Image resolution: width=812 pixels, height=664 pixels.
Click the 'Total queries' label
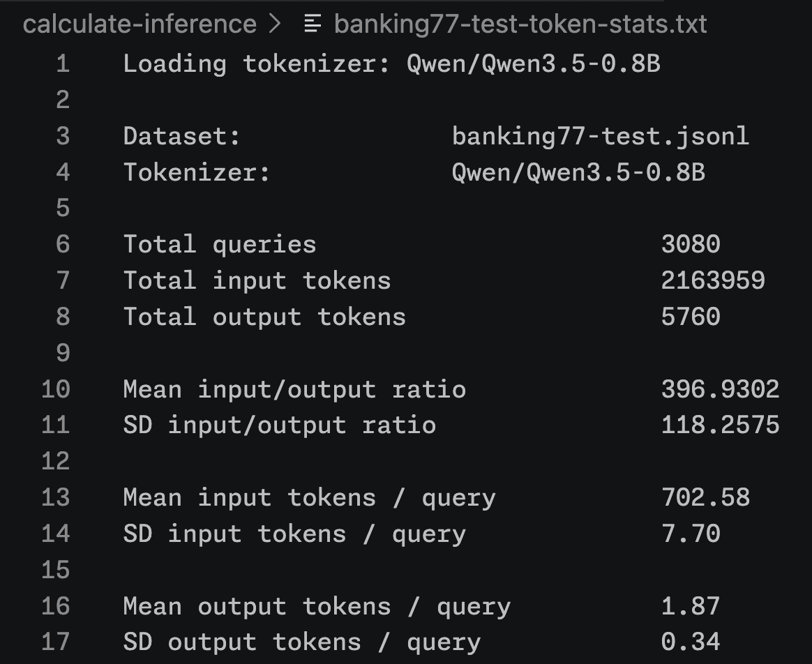pyautogui.click(x=220, y=245)
